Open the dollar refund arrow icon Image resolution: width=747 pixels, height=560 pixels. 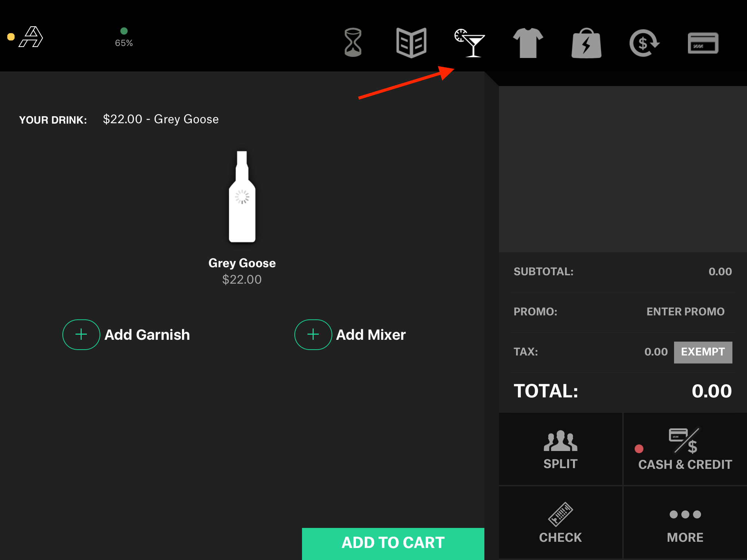644,43
